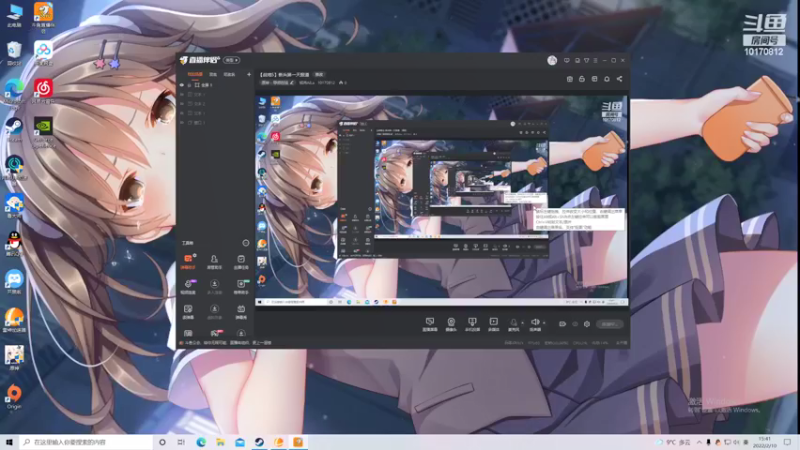The image size is (800, 450).
Task: Take a snapshot with the camera icon above the preview
Action: pos(569,79)
